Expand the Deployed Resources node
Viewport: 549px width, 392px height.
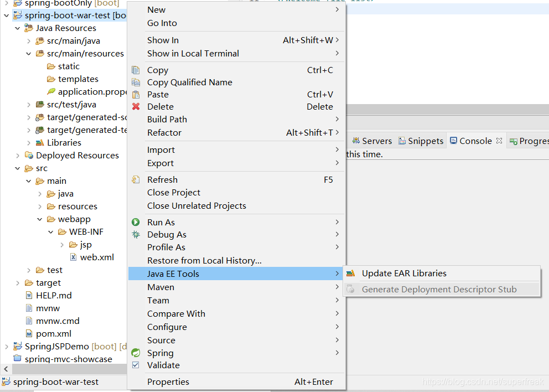(18, 156)
